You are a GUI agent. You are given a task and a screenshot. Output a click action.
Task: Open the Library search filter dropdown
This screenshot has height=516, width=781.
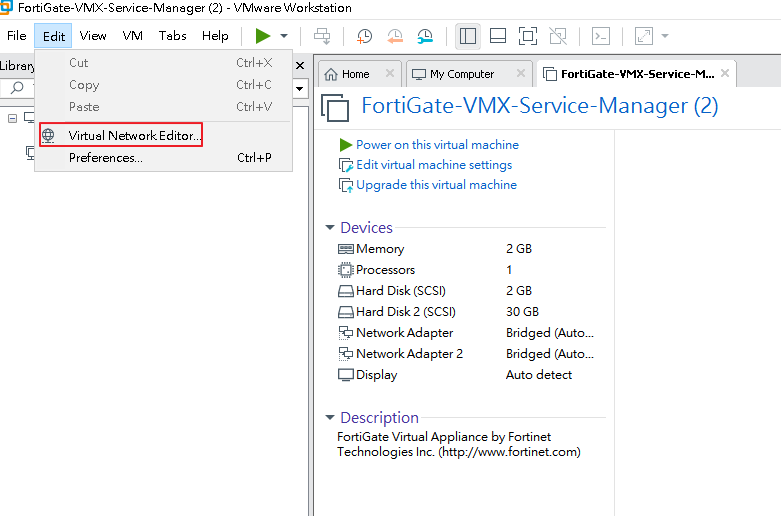300,89
